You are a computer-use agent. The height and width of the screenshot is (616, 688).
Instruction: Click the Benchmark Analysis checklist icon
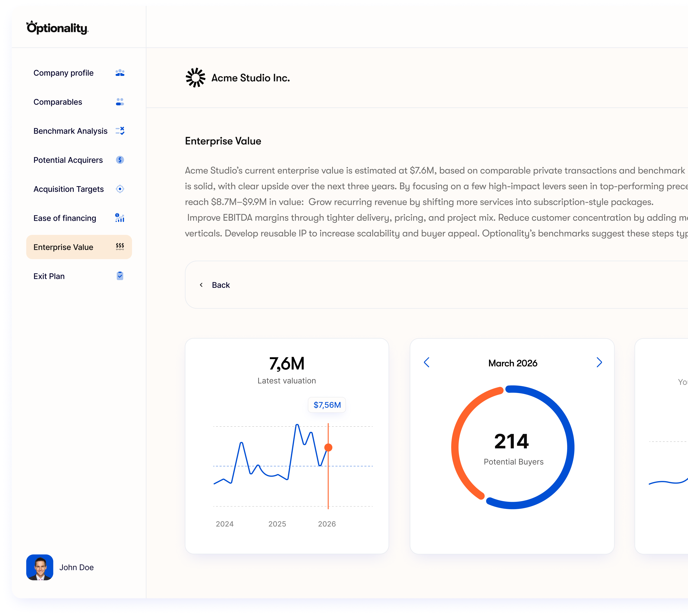(120, 131)
